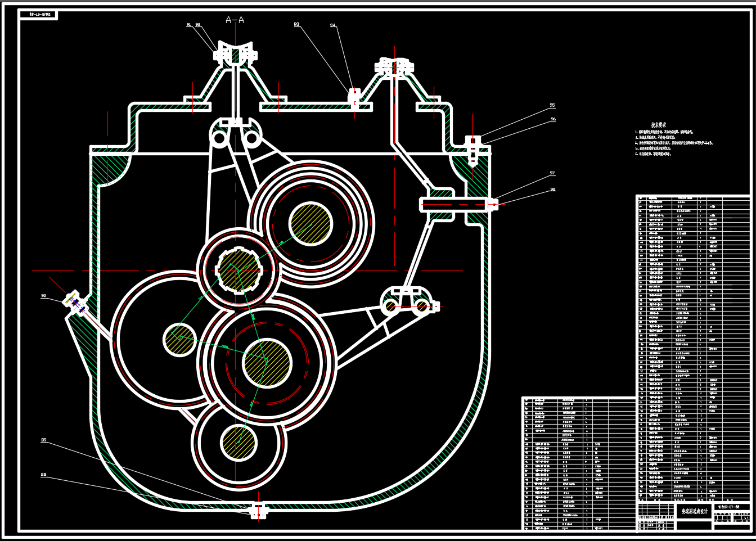Viewport: 756px width, 541px height.
Task: Select the drain plug at housing bottom
Action: click(x=258, y=511)
